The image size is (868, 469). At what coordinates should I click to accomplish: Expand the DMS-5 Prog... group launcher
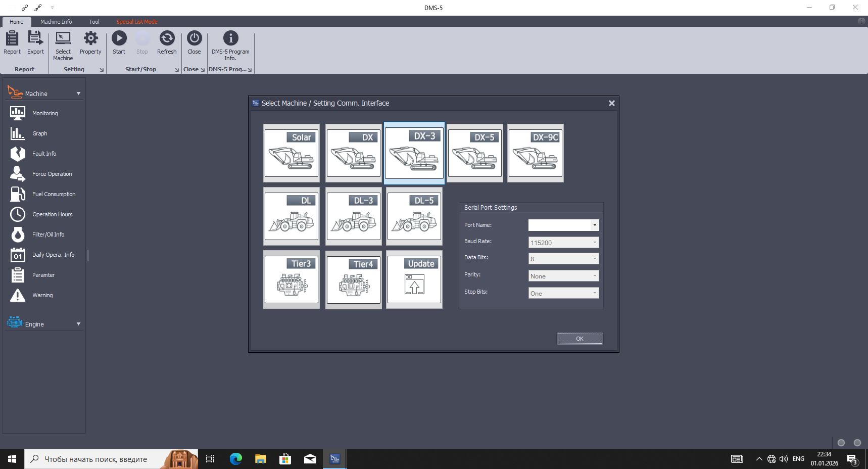click(250, 70)
